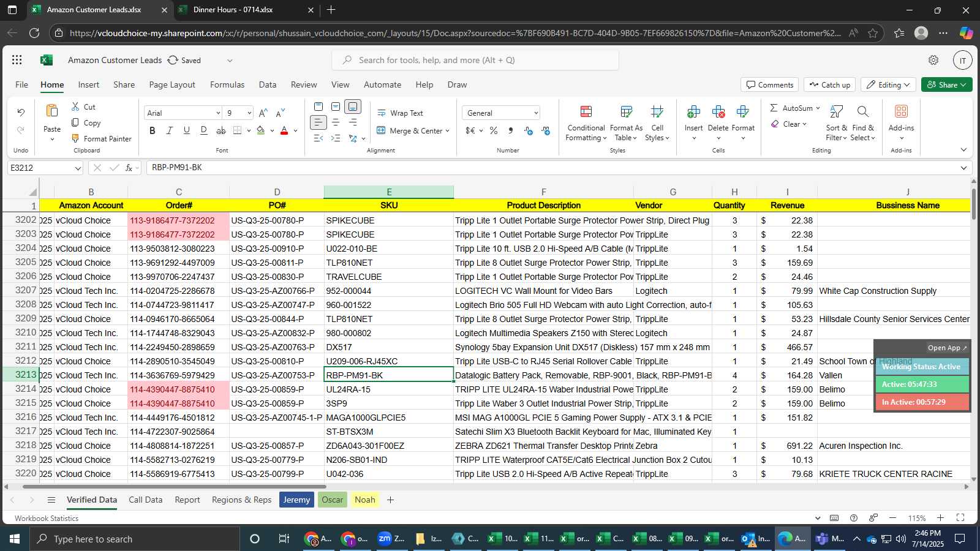Click the insert function fx icon
The width and height of the screenshot is (980, 551).
[129, 168]
